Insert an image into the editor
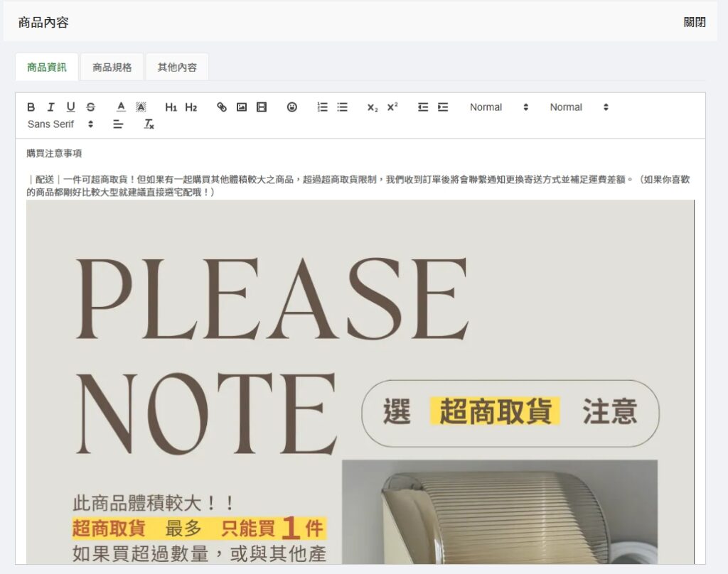The image size is (728, 574). [242, 107]
